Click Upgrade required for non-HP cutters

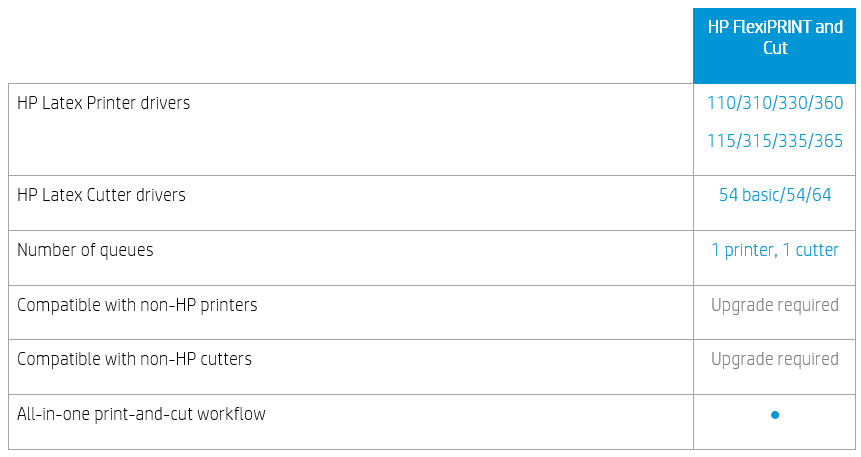(775, 359)
